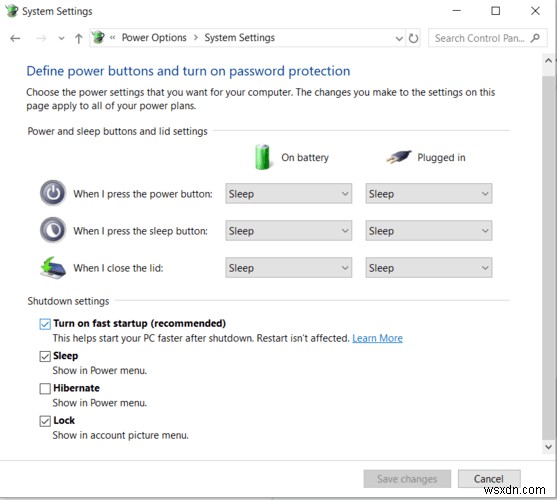Uncheck Turn on fast startup checkbox
The width and height of the screenshot is (557, 500).
coord(45,324)
